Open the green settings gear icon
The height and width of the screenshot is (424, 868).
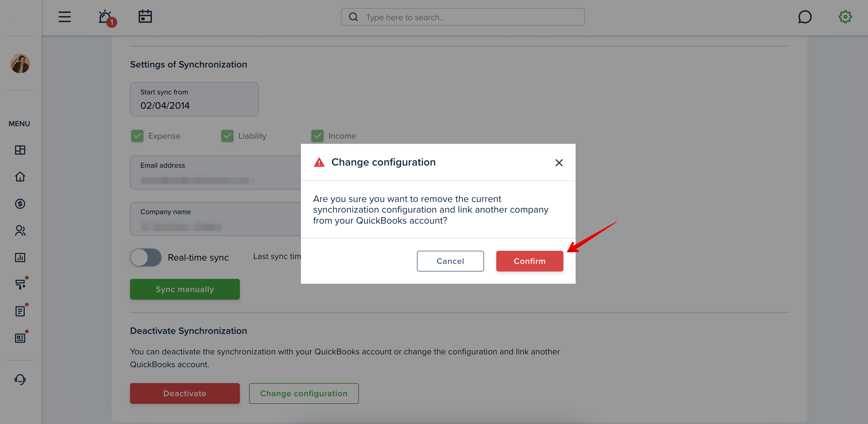click(x=845, y=17)
